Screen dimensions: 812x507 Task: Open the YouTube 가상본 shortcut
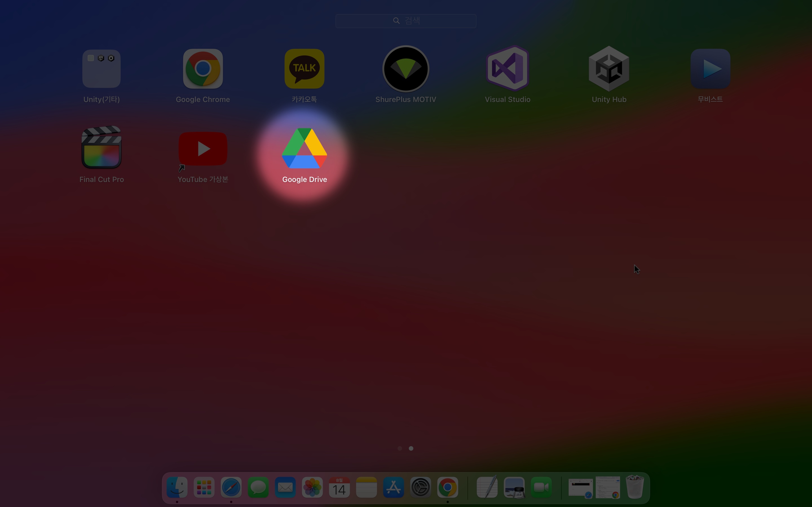(x=203, y=149)
